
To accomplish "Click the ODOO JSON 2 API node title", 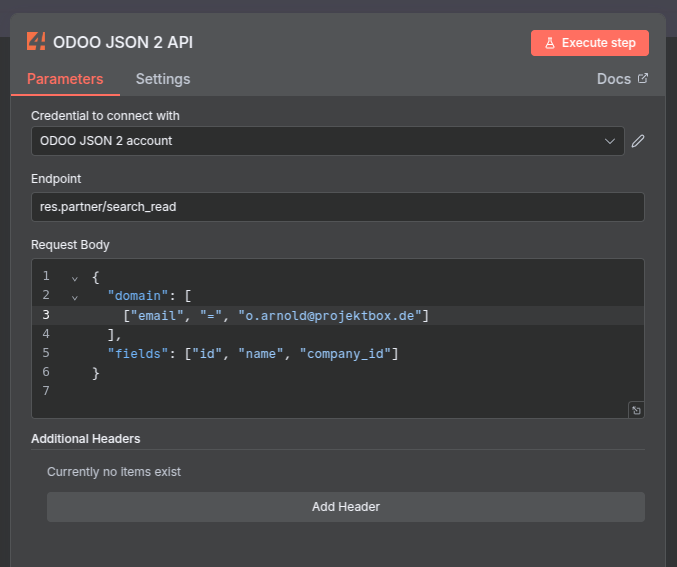I will (123, 42).
